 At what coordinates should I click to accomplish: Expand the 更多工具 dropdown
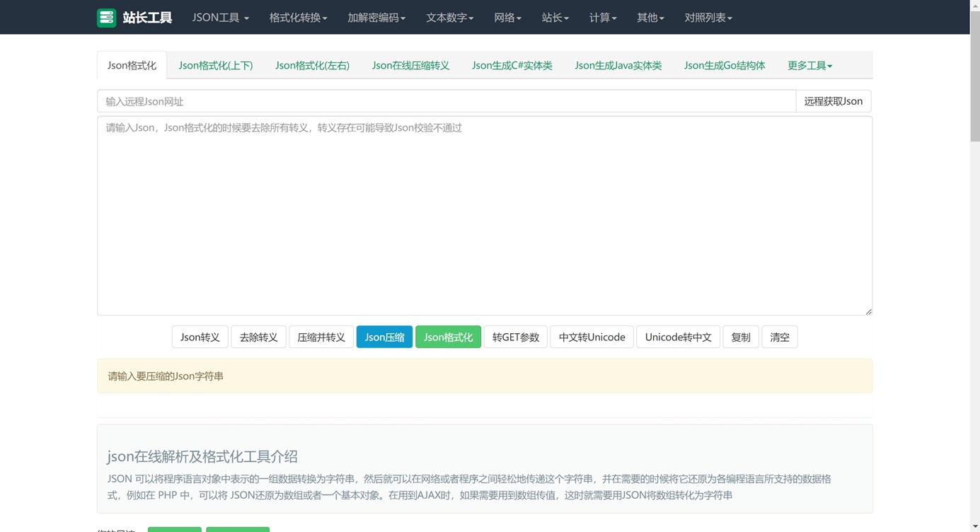pyautogui.click(x=809, y=65)
